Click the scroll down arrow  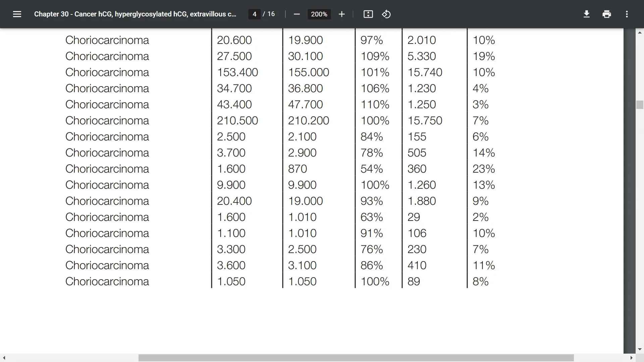click(640, 349)
